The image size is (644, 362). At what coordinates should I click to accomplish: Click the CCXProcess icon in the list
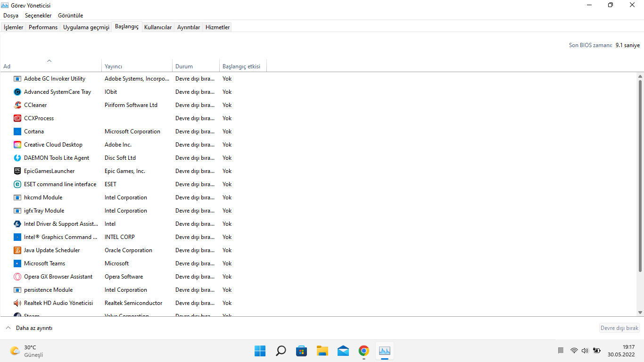tap(17, 118)
